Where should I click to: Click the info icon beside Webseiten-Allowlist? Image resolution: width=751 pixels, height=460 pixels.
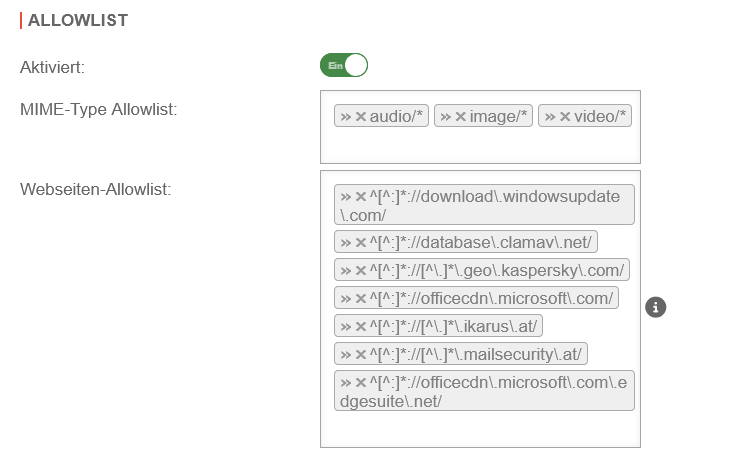pos(656,307)
